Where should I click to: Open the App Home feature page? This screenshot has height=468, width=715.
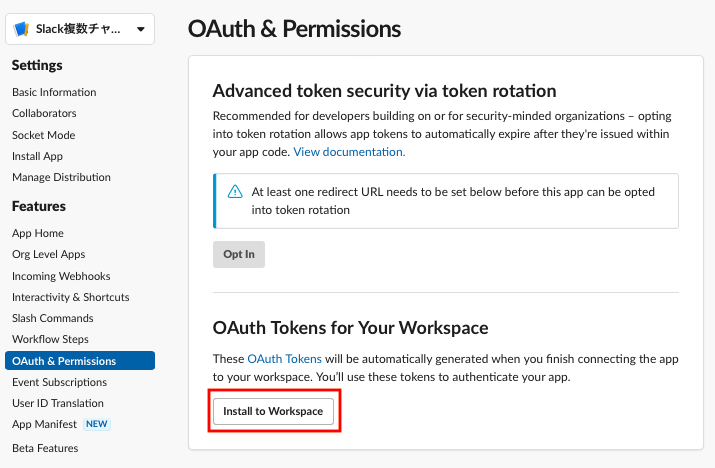click(x=38, y=233)
